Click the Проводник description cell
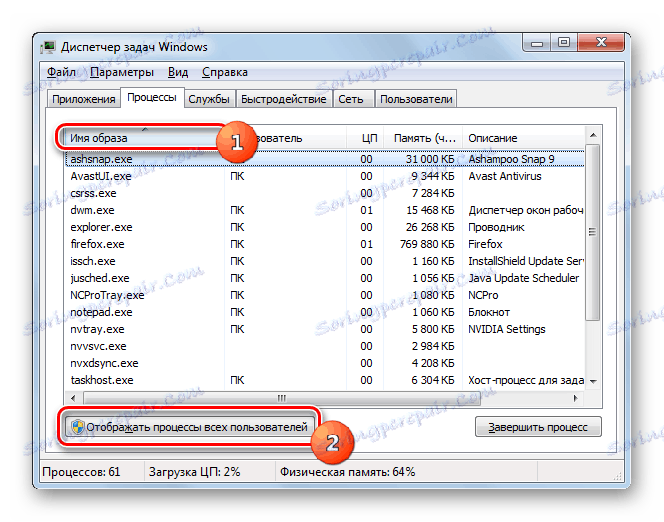The image size is (664, 522). (x=496, y=227)
